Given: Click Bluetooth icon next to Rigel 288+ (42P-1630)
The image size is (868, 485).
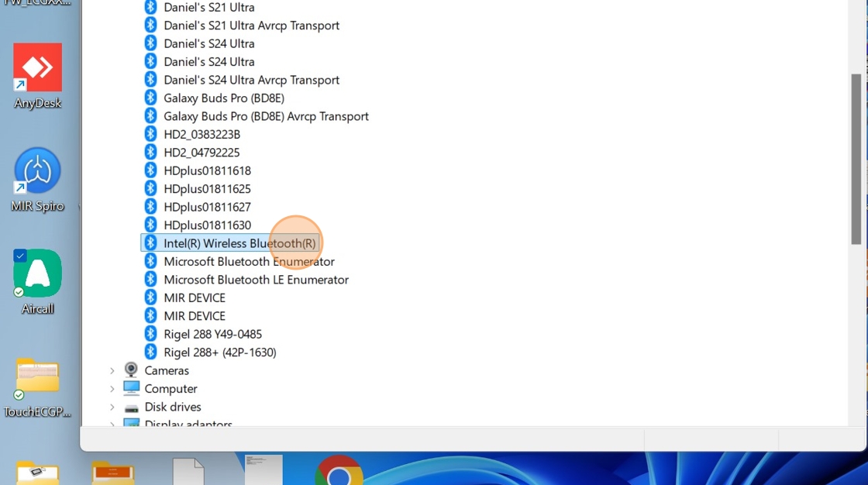Looking at the screenshot, I should 150,352.
